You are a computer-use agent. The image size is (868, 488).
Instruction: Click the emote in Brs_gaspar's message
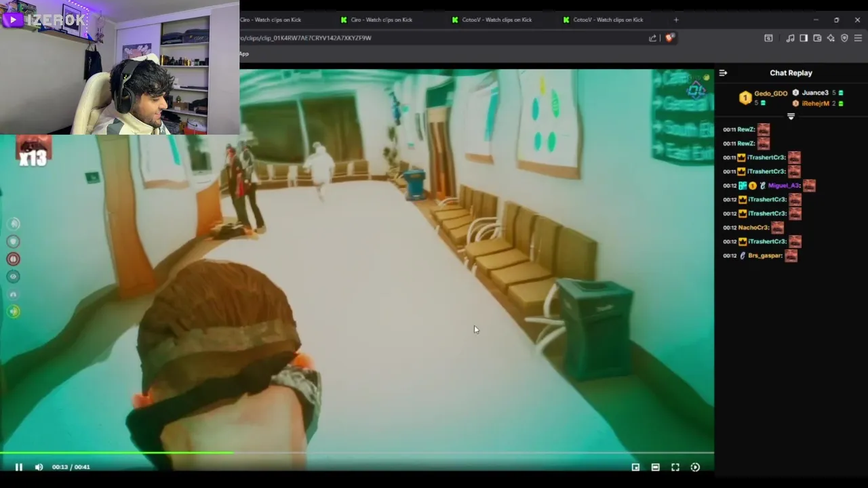[791, 256]
